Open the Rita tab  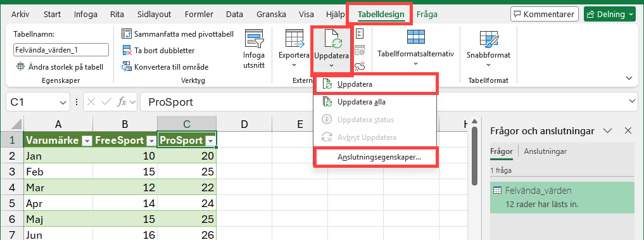click(x=117, y=15)
